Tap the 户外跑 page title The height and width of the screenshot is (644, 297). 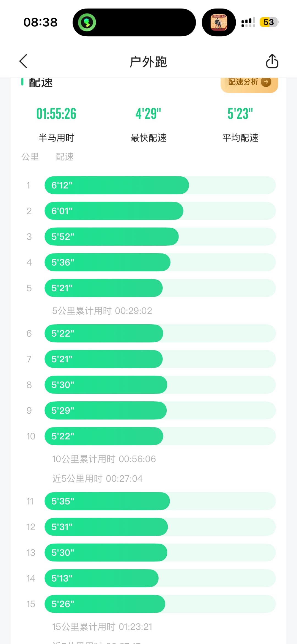(148, 62)
